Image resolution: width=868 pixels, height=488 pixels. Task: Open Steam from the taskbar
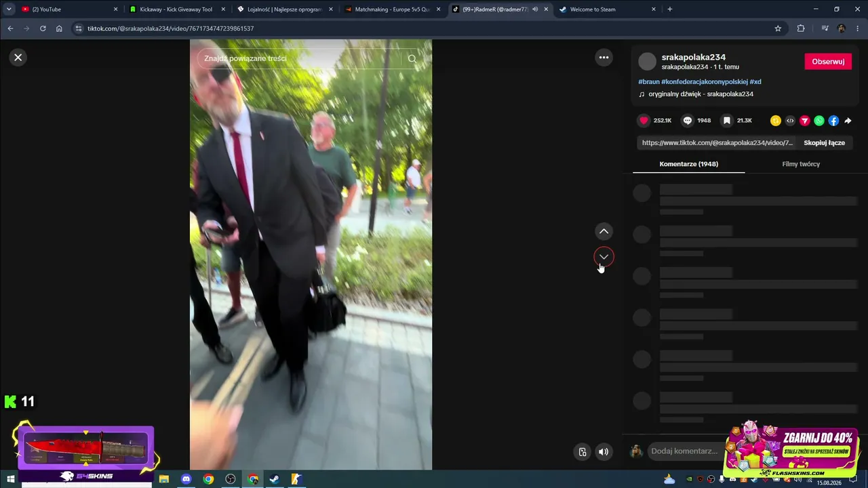coord(274,479)
